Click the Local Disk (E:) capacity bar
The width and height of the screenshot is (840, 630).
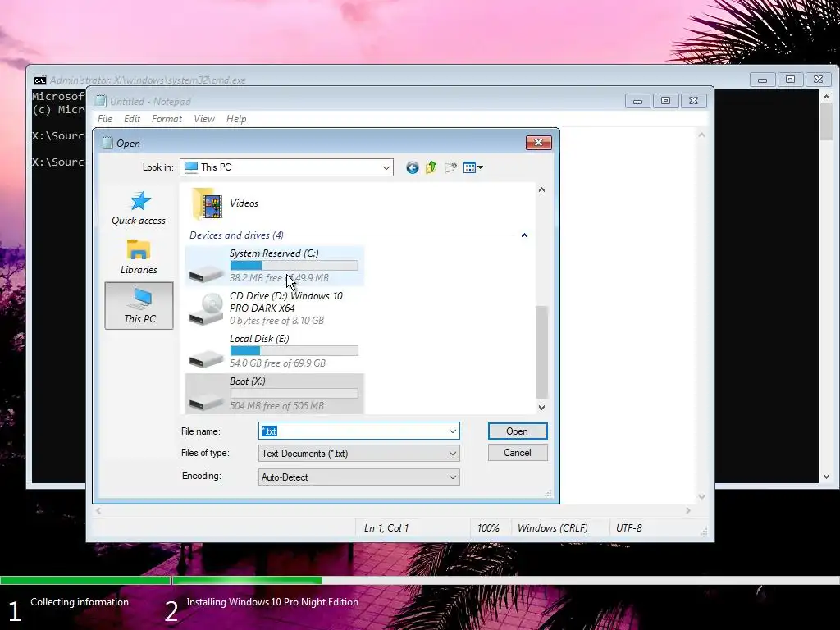[x=294, y=351]
